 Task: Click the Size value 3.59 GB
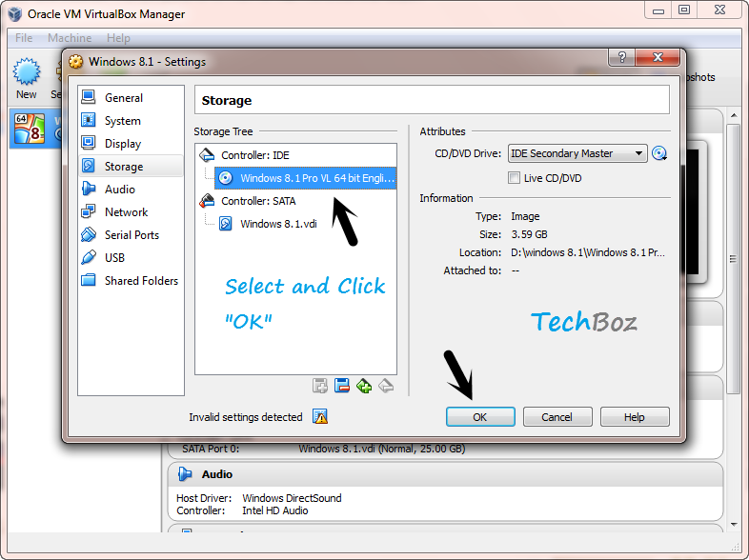529,234
